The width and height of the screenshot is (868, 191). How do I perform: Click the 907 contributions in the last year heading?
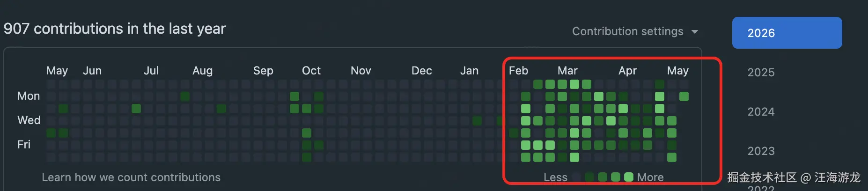pos(115,29)
